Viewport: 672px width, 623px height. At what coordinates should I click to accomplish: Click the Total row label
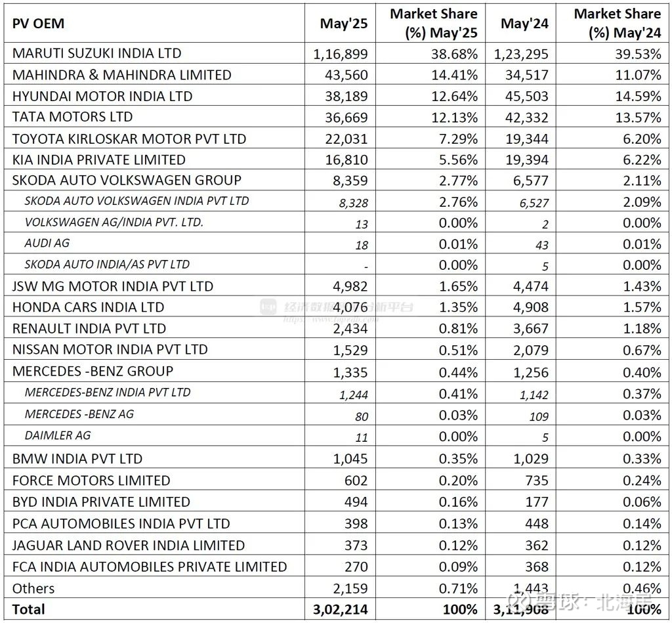[29, 609]
